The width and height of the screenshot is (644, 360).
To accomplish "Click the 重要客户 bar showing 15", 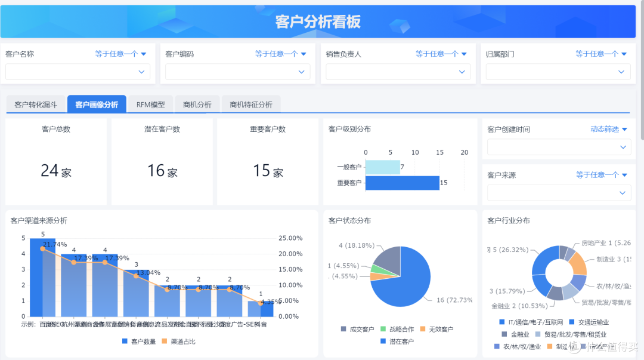I will click(402, 183).
